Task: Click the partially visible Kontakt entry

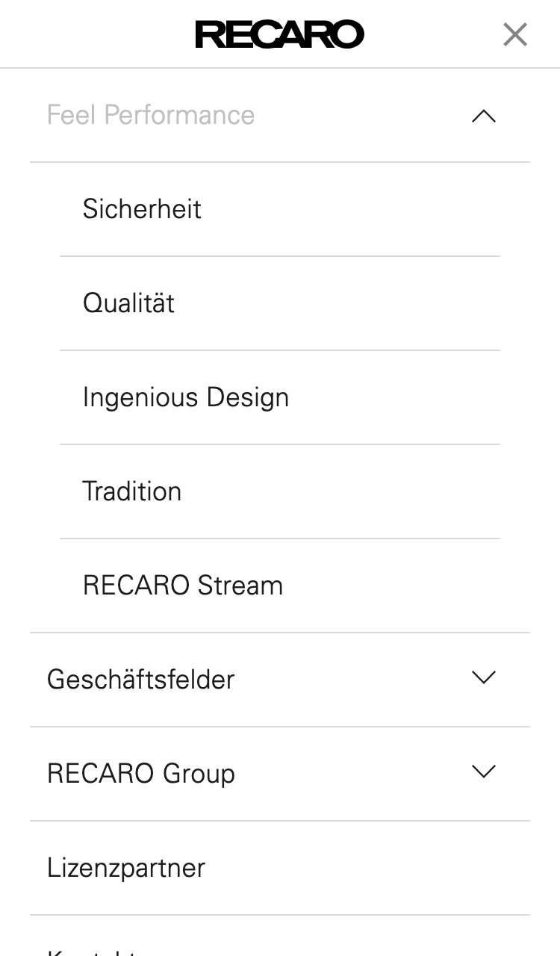Action: coord(90,950)
